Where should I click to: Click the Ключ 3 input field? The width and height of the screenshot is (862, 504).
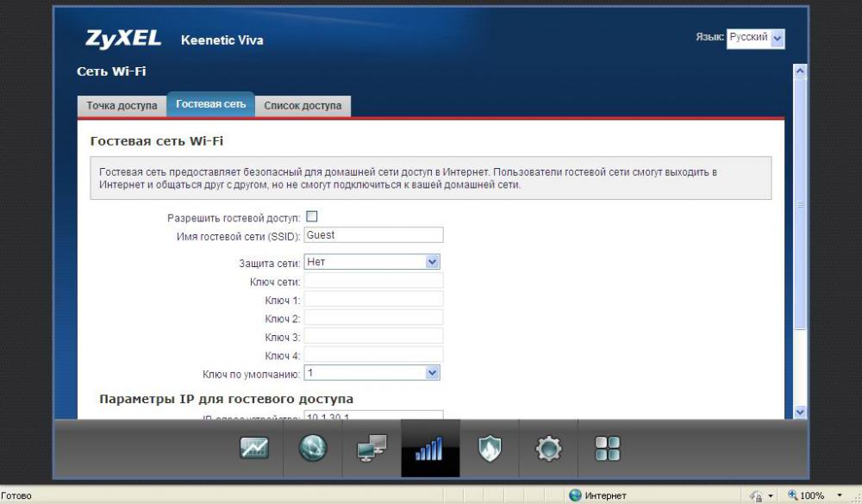(373, 336)
